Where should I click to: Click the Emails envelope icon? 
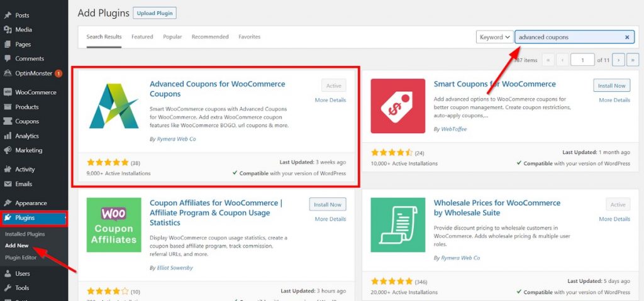pyautogui.click(x=8, y=184)
